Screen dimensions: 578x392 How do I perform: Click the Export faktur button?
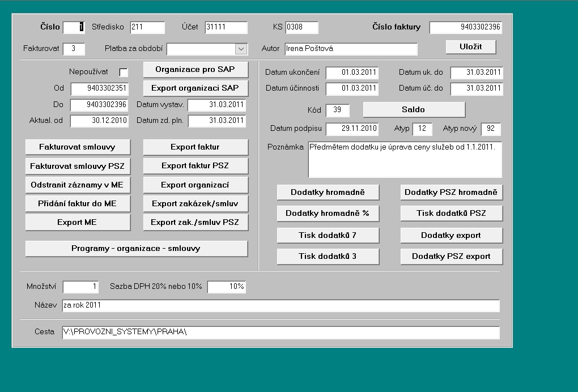coord(195,147)
